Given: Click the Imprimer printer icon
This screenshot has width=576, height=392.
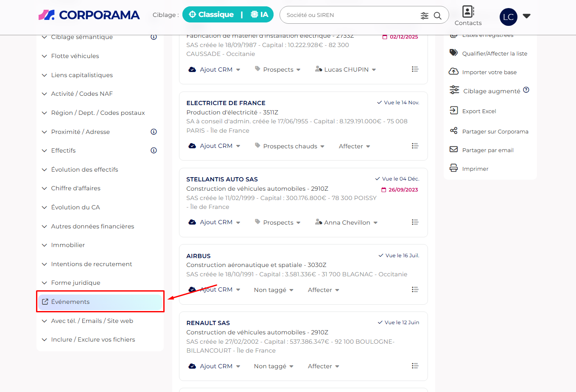Looking at the screenshot, I should pos(453,168).
